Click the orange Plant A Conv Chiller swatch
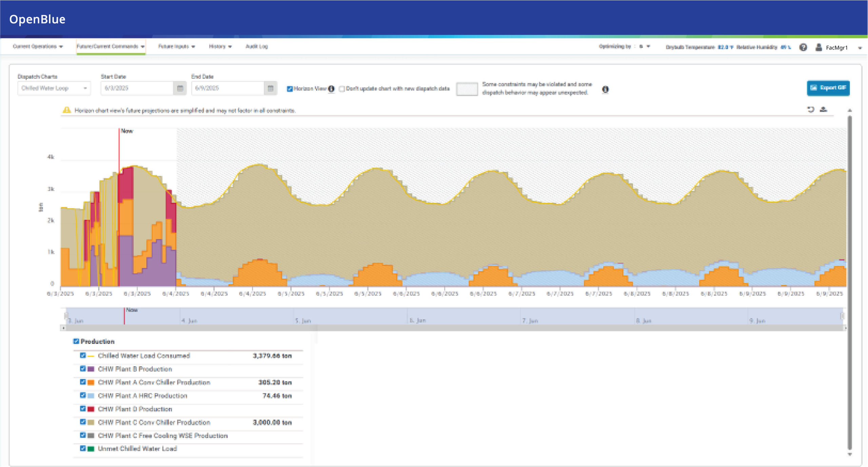 point(91,382)
